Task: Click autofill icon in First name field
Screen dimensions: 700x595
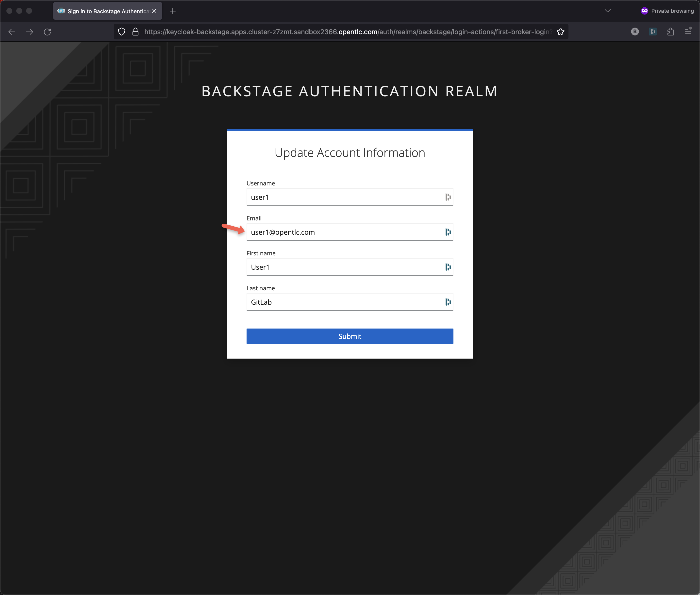Action: coord(448,267)
